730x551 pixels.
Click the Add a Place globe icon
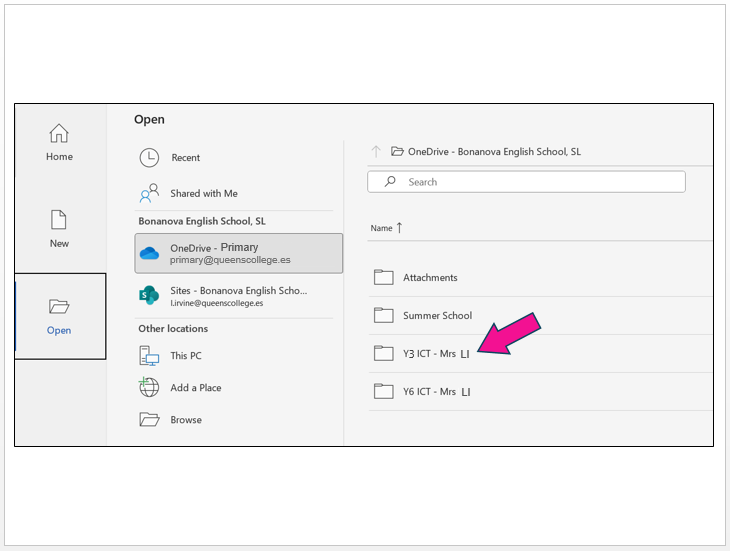149,388
